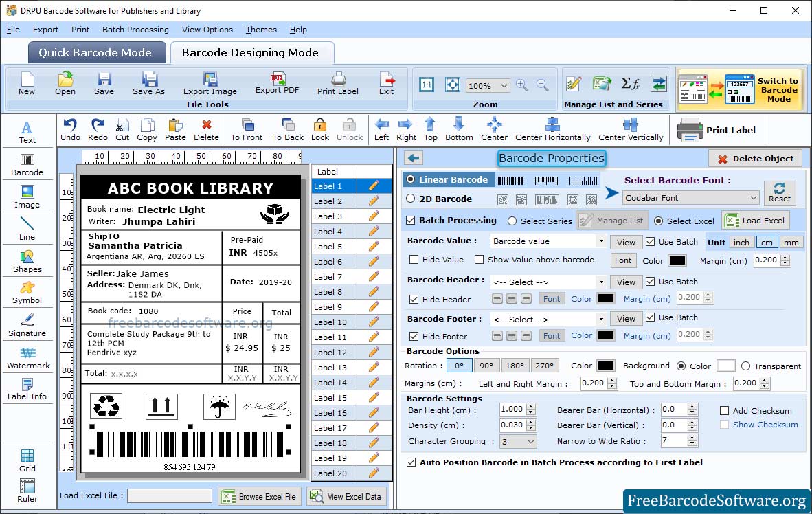Send object To Back
The height and width of the screenshot is (514, 812).
pos(288,130)
